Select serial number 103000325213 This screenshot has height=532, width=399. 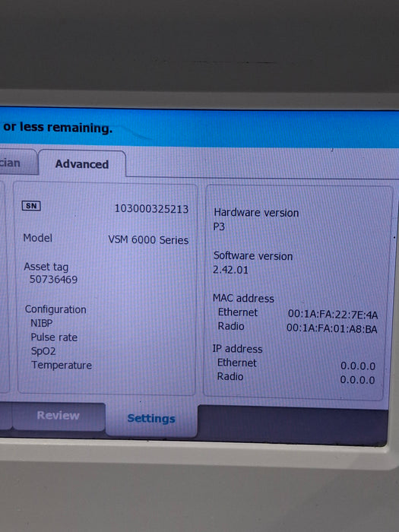(x=151, y=209)
